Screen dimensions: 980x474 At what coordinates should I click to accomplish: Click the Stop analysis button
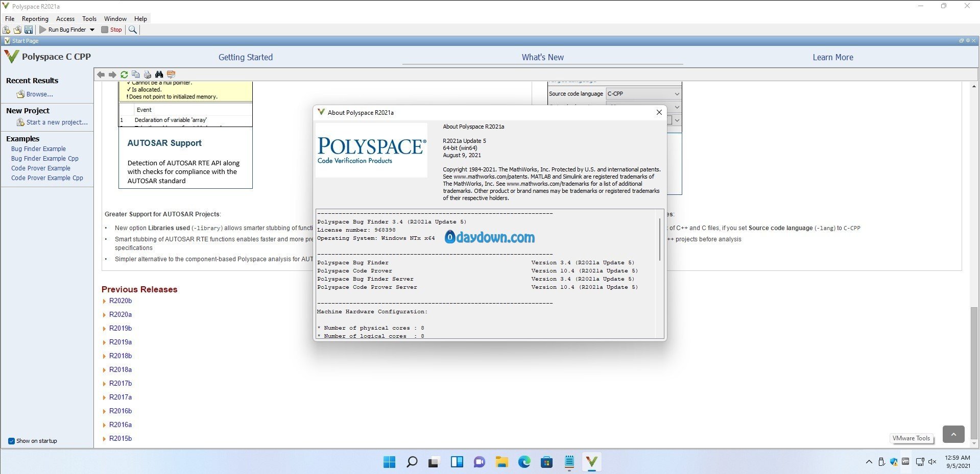click(112, 30)
